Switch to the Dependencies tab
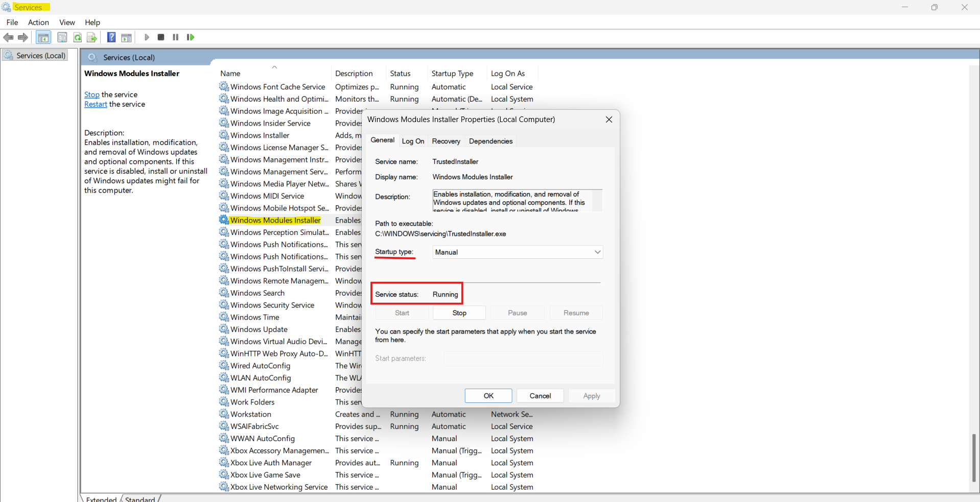This screenshot has width=980, height=502. coord(490,141)
